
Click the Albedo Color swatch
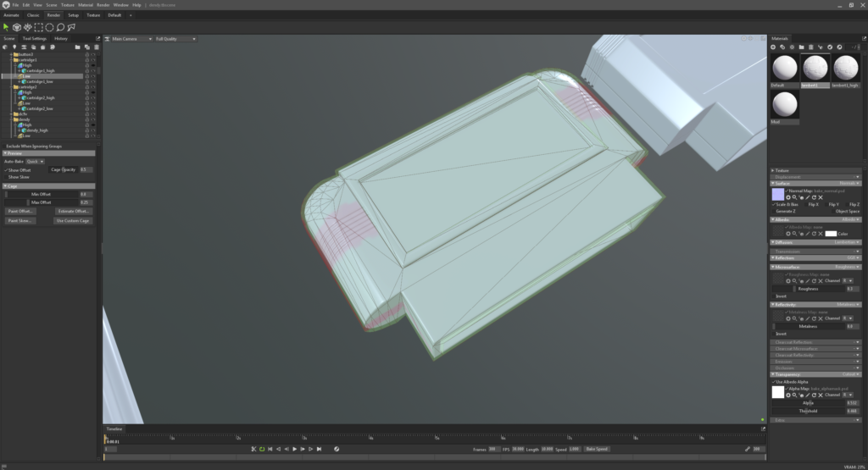(x=831, y=233)
